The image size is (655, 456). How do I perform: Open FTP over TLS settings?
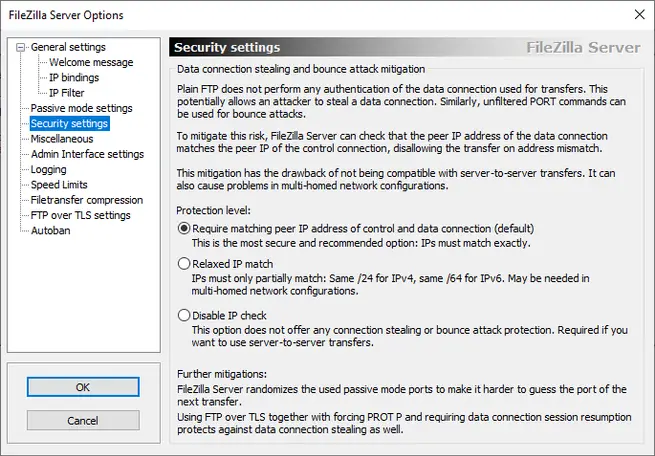pyautogui.click(x=80, y=215)
